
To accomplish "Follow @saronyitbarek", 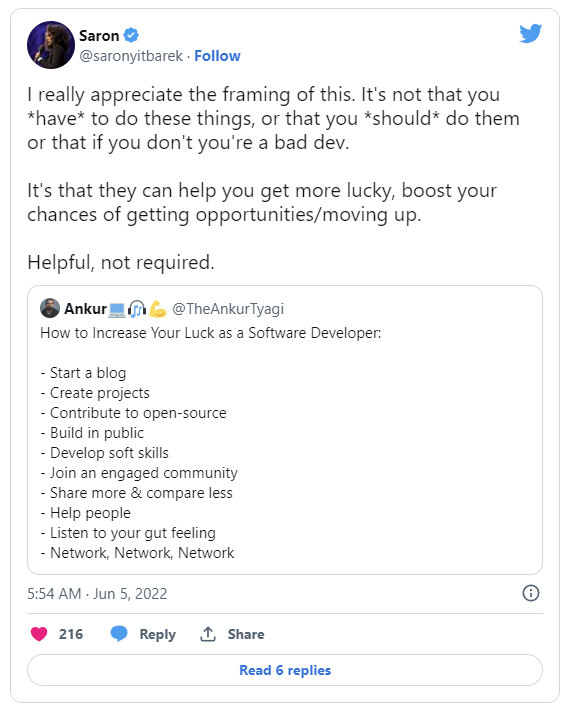I will click(x=217, y=56).
